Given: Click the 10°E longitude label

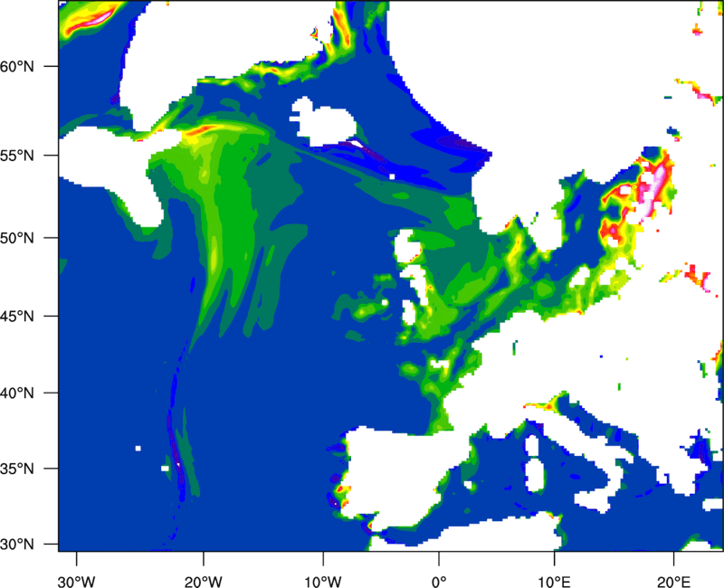Looking at the screenshot, I should pyautogui.click(x=554, y=582).
